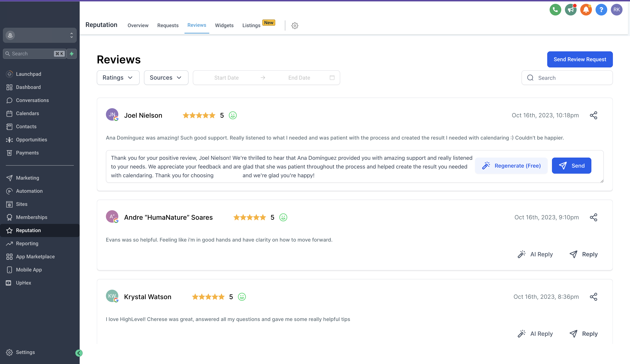Click the green lightning quick-action icon
This screenshot has height=364, width=630.
(x=72, y=53)
